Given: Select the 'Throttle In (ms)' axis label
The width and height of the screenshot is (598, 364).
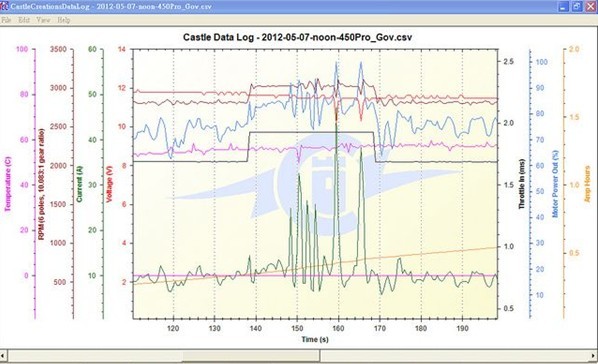Looking at the screenshot, I should [x=521, y=184].
